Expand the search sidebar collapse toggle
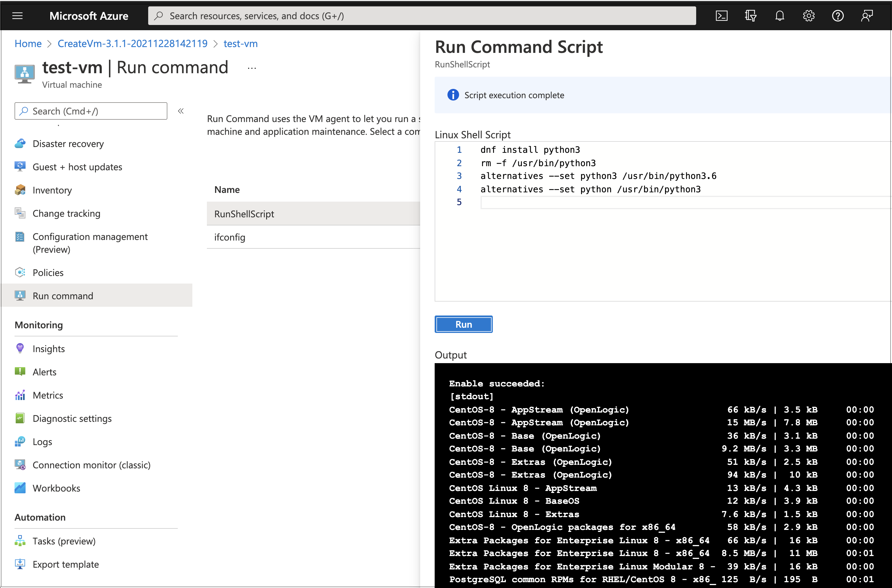Screen dimensions: 892x588 pos(182,110)
